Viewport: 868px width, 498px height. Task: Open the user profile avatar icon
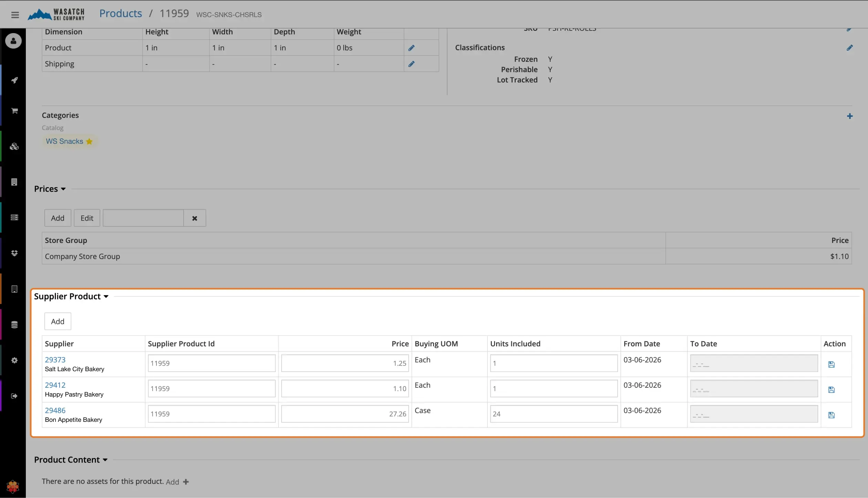(x=13, y=41)
